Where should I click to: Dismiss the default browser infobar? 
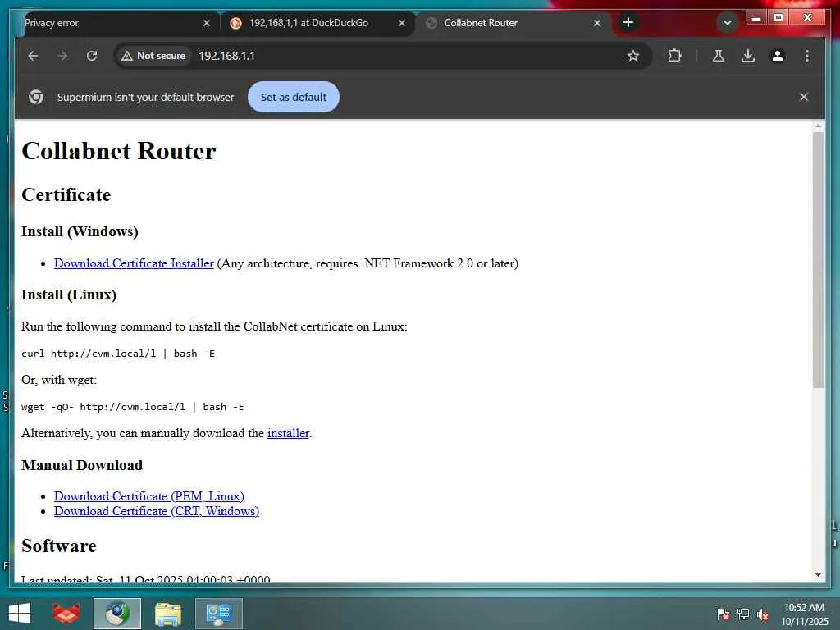click(x=804, y=97)
